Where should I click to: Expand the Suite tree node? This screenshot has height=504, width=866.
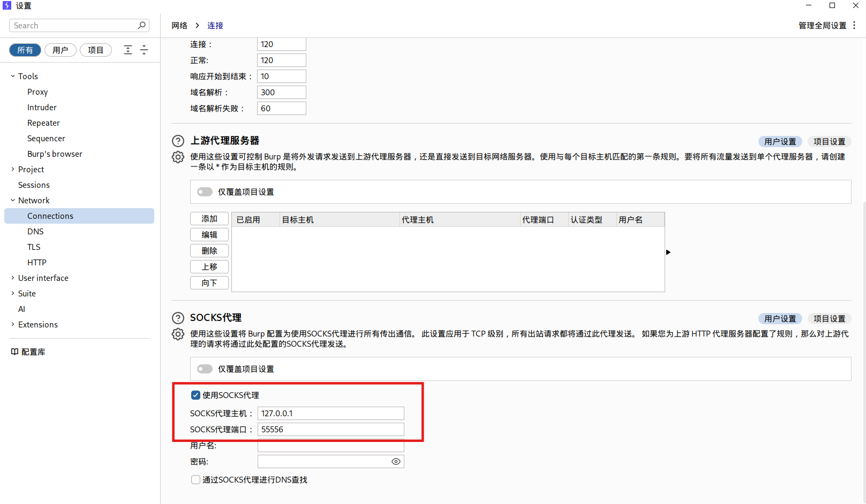13,293
